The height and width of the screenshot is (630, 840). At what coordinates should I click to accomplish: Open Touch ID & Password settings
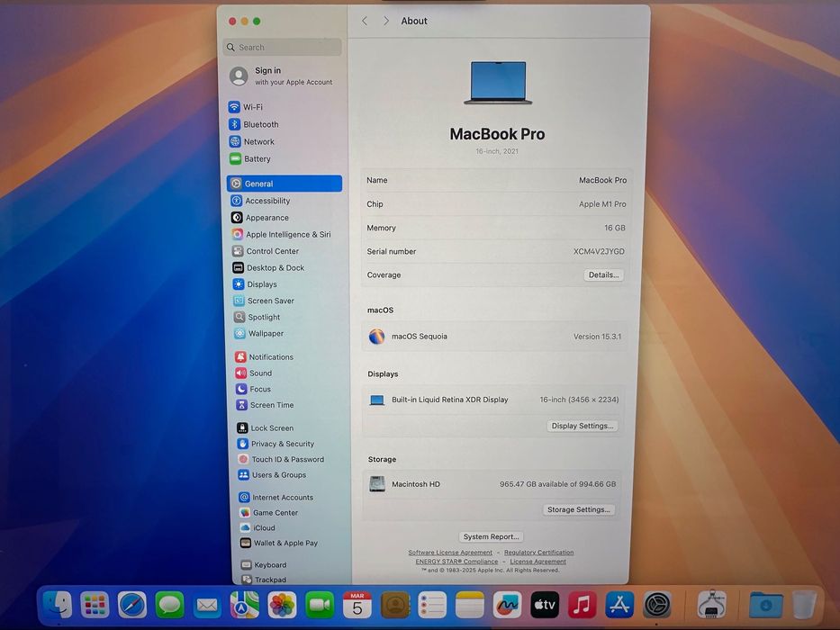[x=281, y=459]
